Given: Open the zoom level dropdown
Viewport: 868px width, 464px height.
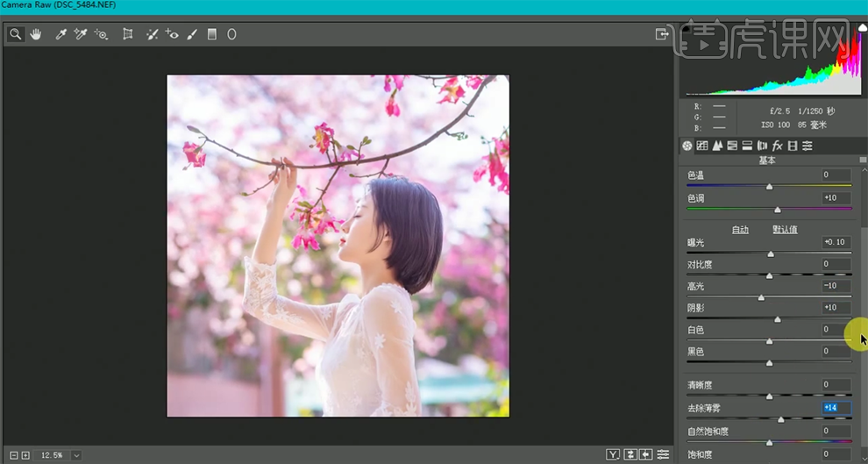Looking at the screenshot, I should coord(76,455).
